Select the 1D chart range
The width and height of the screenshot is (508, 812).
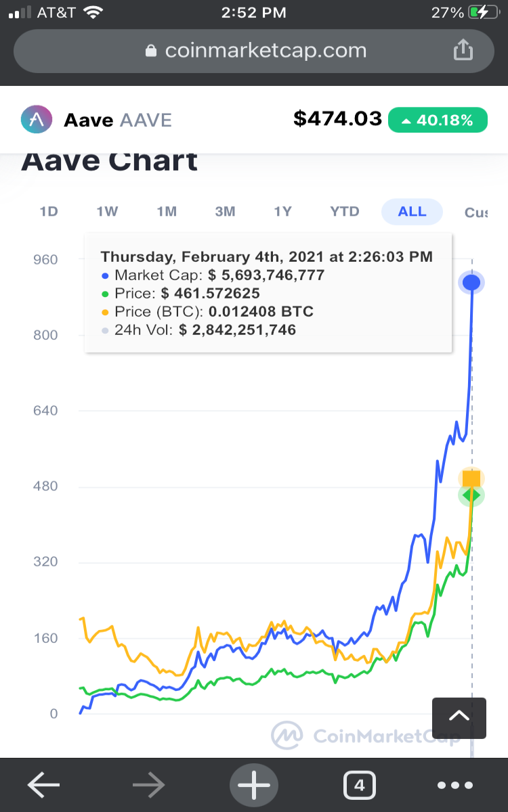[49, 212]
